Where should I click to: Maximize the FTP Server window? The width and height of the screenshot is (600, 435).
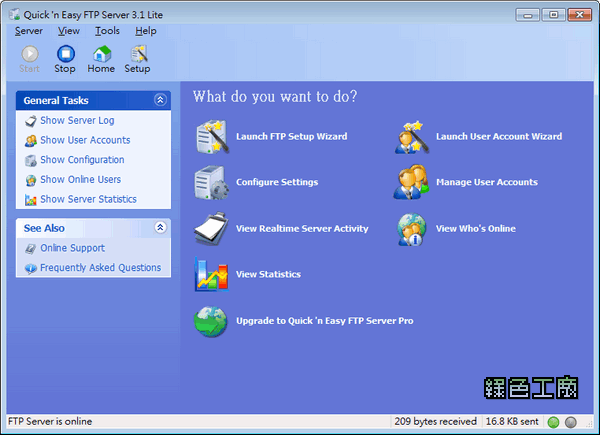[553, 15]
